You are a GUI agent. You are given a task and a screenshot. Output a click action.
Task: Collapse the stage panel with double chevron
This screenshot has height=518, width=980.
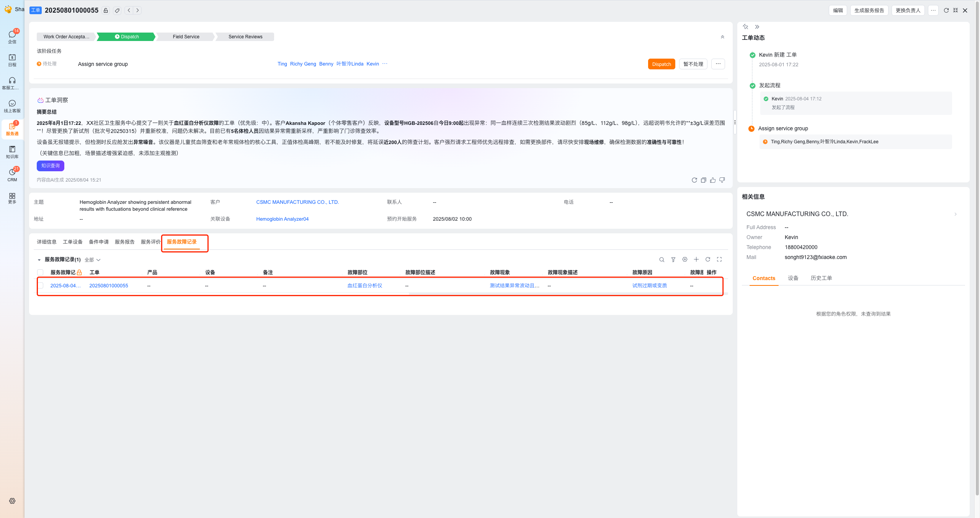[722, 37]
